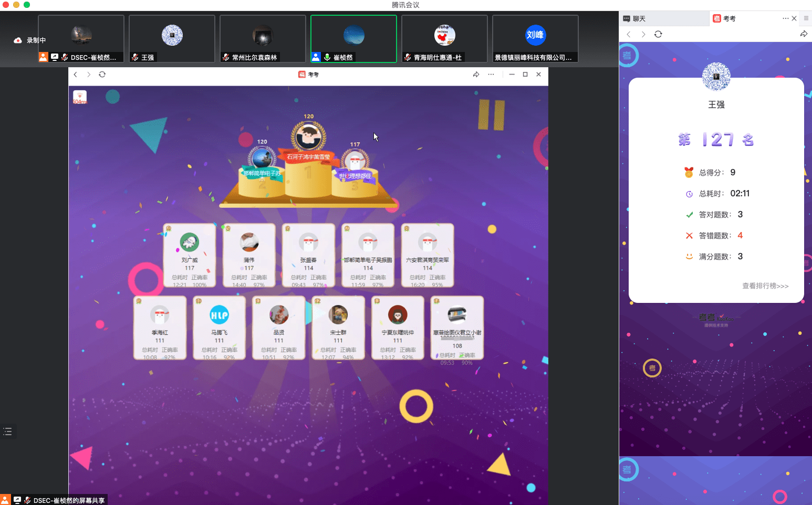Click the 马腾飞 HLP avatar card
The width and height of the screenshot is (812, 505).
(x=219, y=328)
